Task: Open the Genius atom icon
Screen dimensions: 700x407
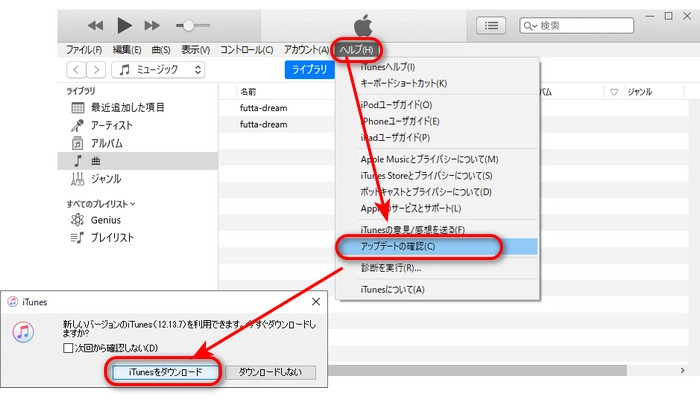Action: pos(77,220)
